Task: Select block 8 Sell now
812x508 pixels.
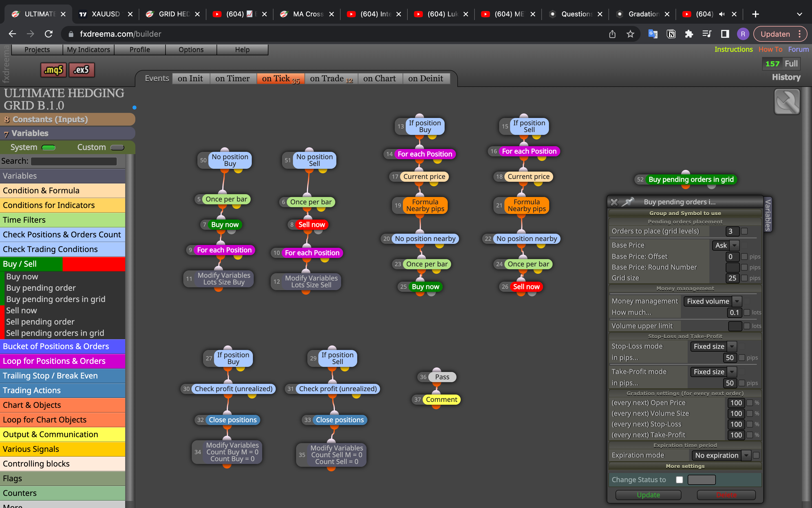Action: pyautogui.click(x=312, y=224)
